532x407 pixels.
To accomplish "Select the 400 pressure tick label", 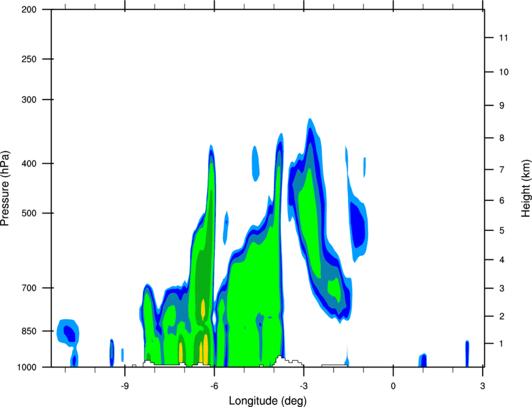I will tap(29, 163).
